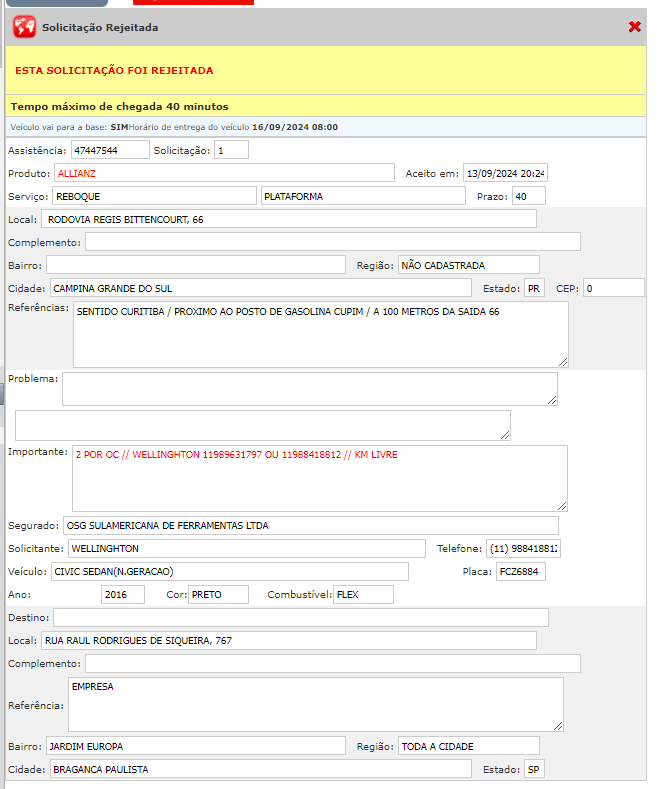659x789 pixels.
Task: Click the Ano field showing 2016
Action: pyautogui.click(x=123, y=594)
